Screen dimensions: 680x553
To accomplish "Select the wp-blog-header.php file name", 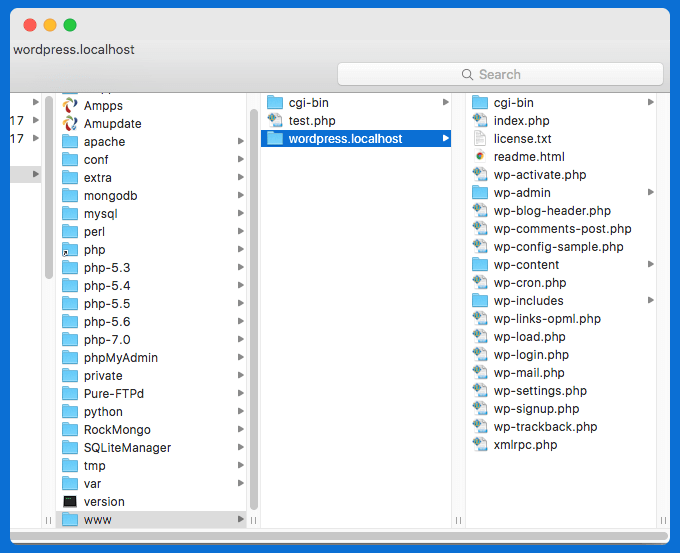I will click(552, 211).
